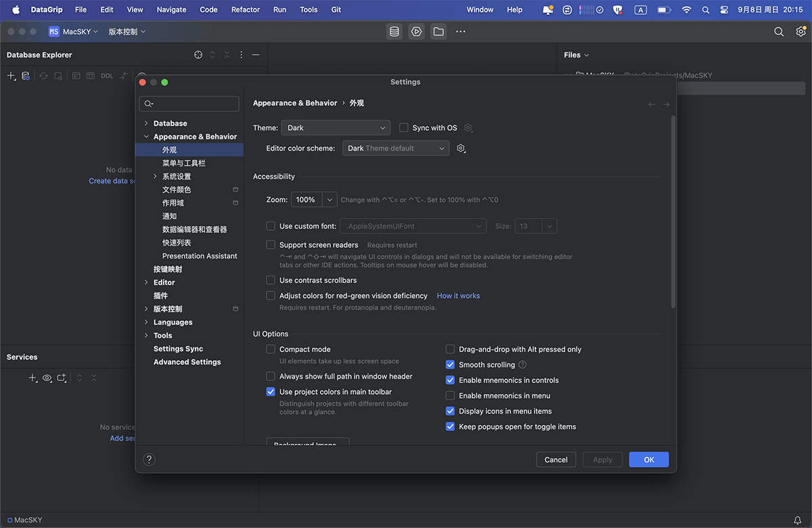Open the Navigate menu
This screenshot has height=528, width=812.
[x=171, y=9]
